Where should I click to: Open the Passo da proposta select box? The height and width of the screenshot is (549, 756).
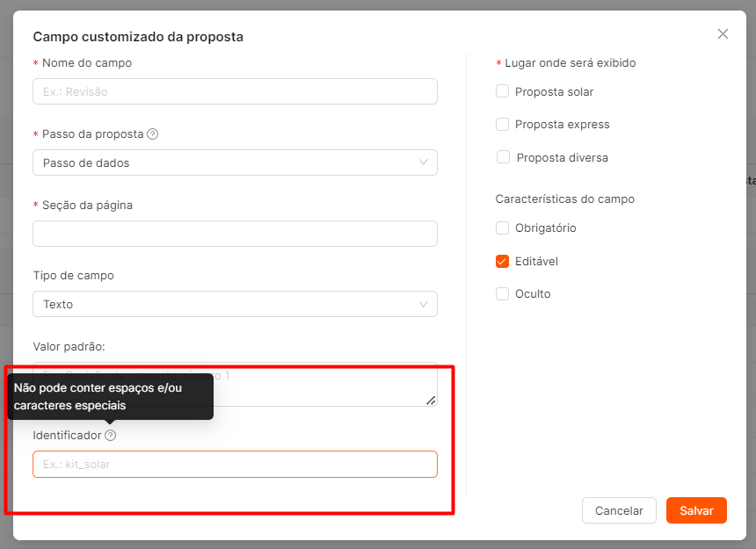pyautogui.click(x=235, y=163)
